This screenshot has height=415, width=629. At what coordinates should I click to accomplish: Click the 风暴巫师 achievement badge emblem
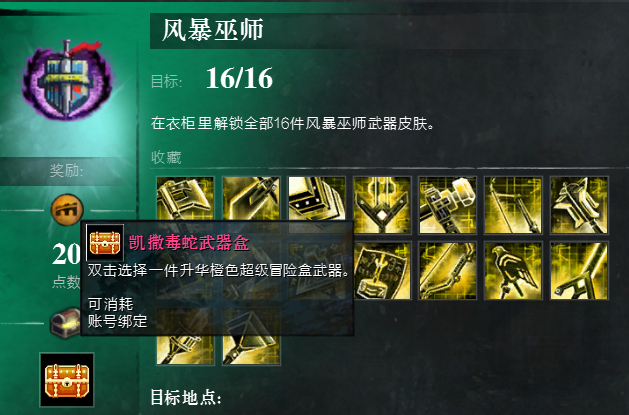coord(67,79)
